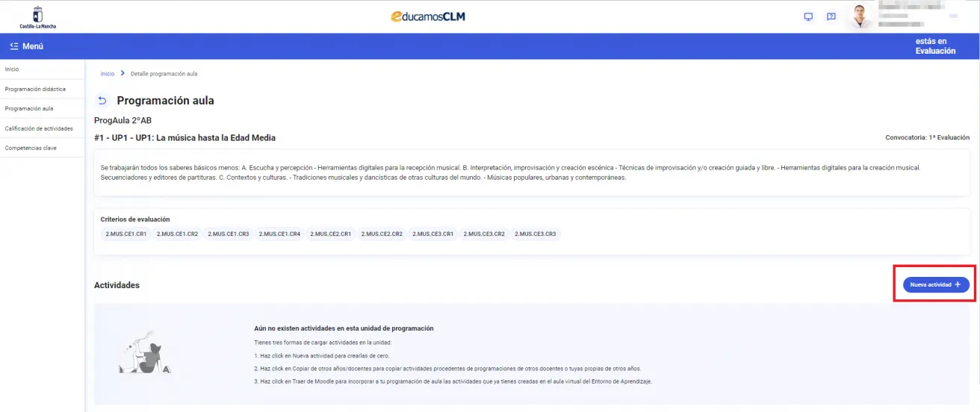The height and width of the screenshot is (412, 980).
Task: Click the Castilla-La Mancha logo
Action: pos(37,17)
